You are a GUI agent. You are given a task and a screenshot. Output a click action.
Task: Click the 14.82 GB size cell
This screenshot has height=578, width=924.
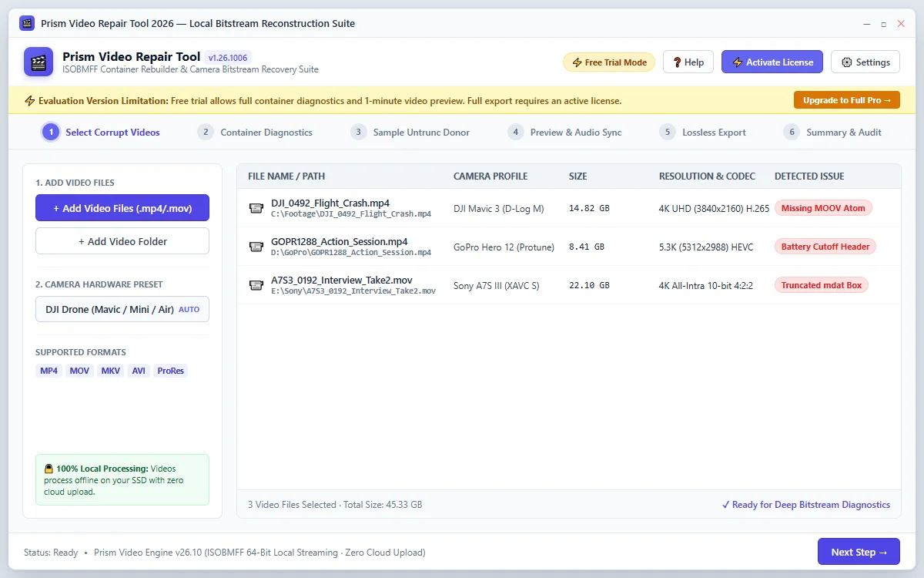(x=589, y=208)
